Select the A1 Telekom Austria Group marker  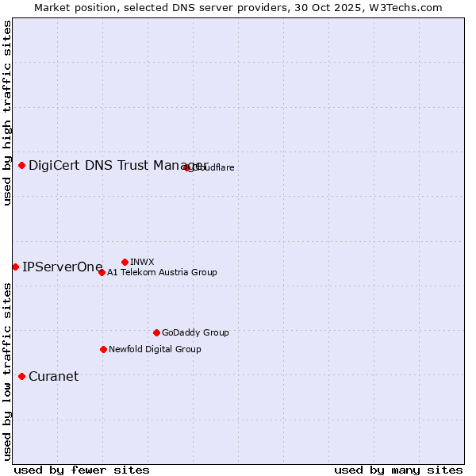[102, 272]
